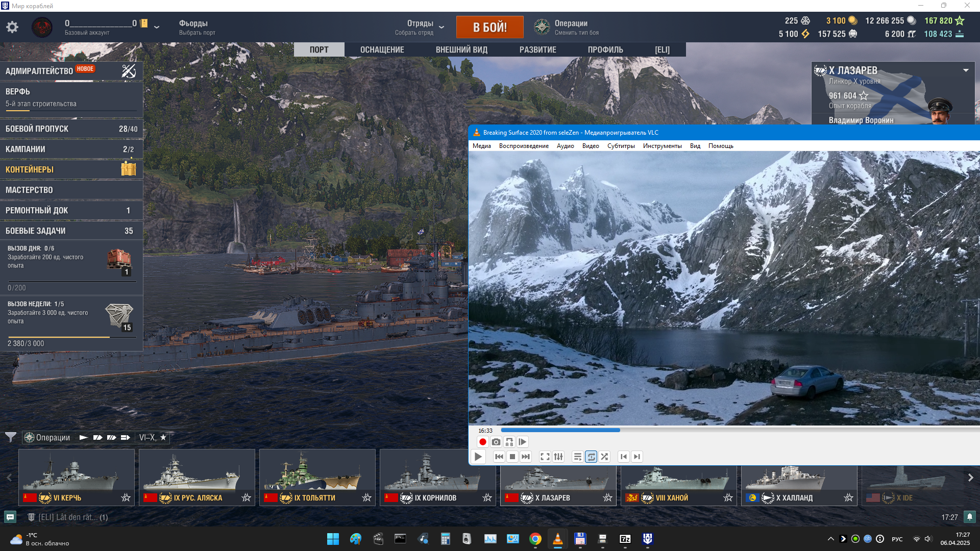Move the ship carousel to the left
The image size is (980, 551).
click(9, 478)
